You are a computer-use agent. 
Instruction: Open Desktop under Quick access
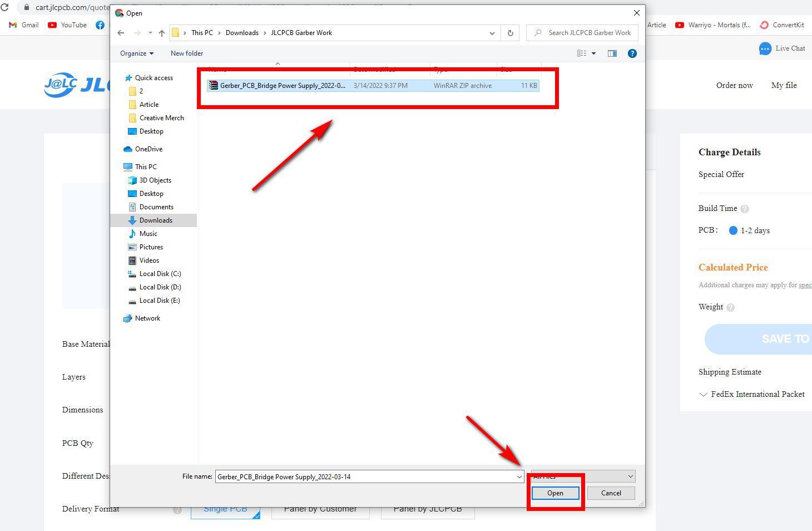pyautogui.click(x=146, y=131)
